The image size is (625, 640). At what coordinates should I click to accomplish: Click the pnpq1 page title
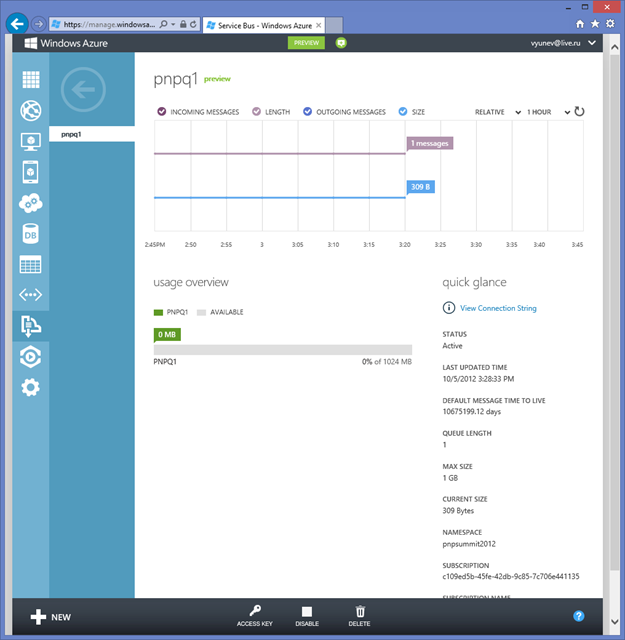176,79
